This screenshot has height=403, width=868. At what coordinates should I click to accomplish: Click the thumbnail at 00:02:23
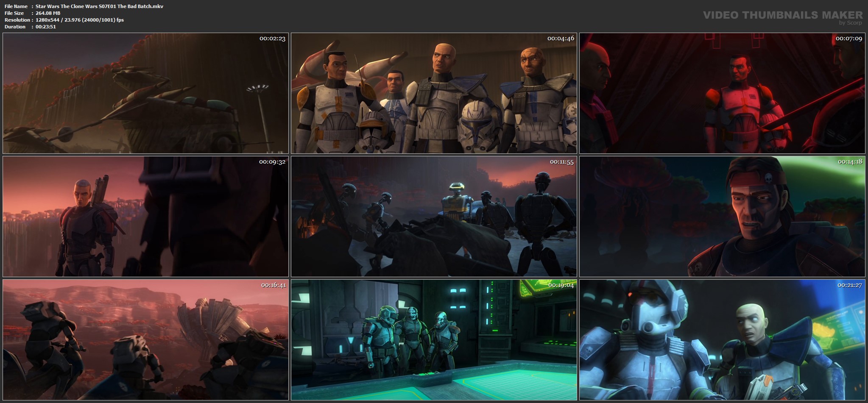tap(145, 93)
